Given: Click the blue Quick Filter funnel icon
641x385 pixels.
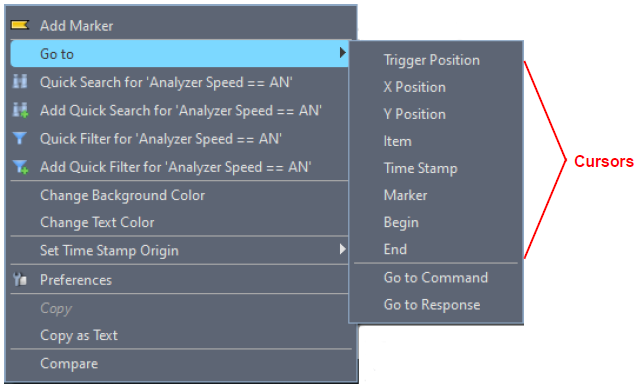Looking at the screenshot, I should [20, 139].
